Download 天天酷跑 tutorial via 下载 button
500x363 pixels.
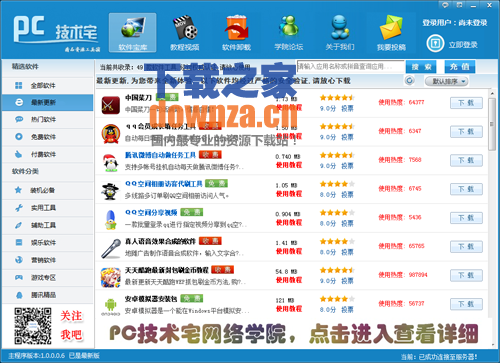coord(466,275)
